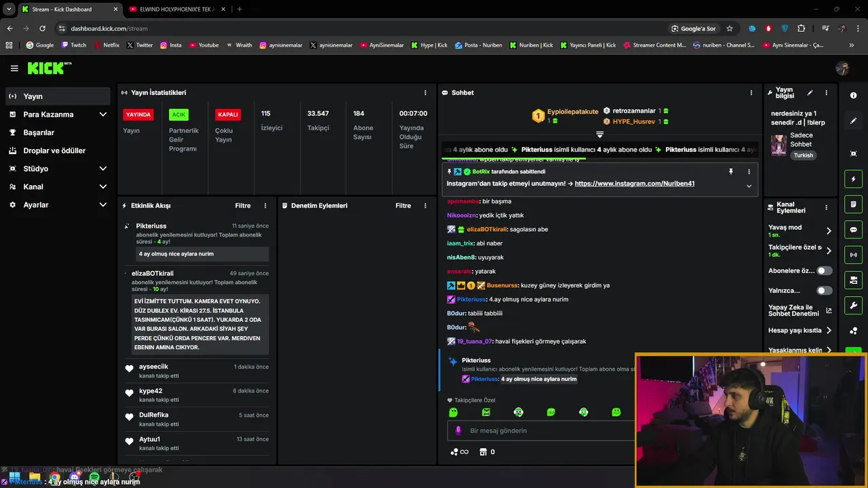Click the Sadece Sohbet category thumbnail

[x=778, y=145]
